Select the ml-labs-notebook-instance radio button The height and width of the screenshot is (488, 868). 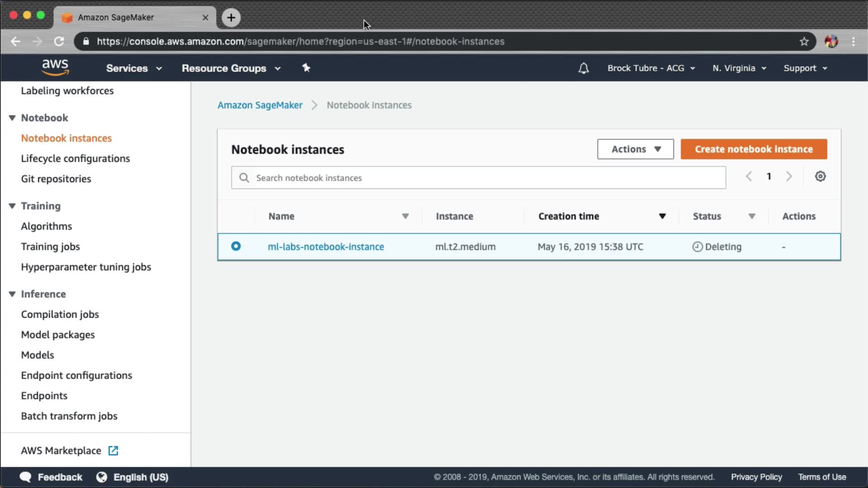point(236,246)
